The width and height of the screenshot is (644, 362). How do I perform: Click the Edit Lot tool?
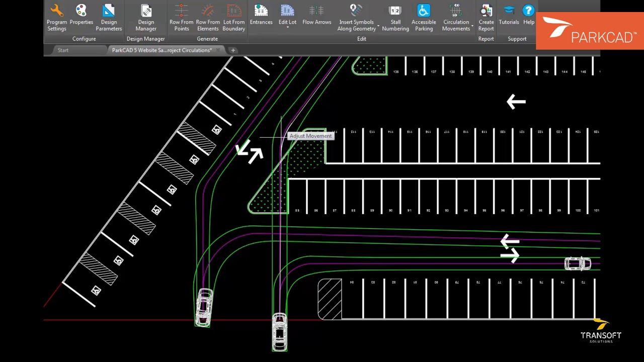[287, 15]
